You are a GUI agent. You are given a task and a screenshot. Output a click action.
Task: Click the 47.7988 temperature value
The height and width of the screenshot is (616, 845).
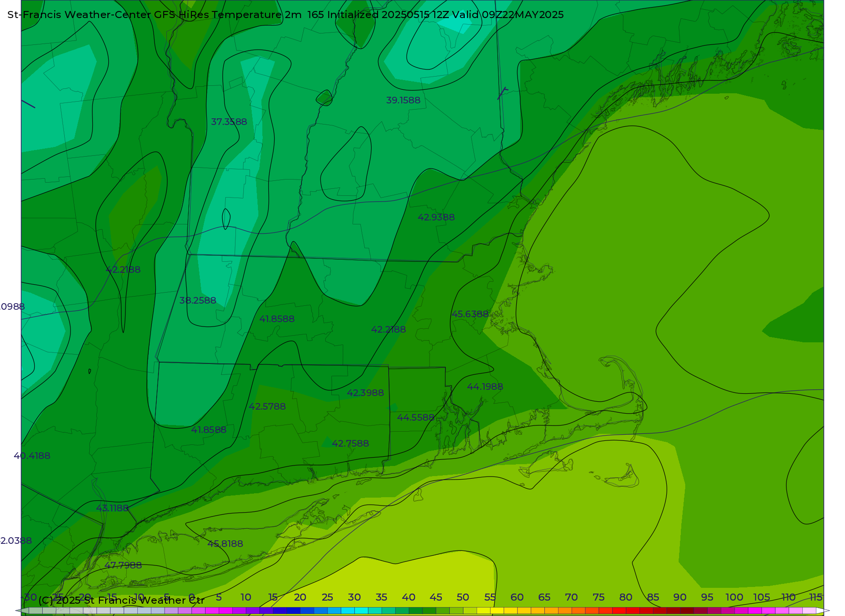click(x=123, y=565)
